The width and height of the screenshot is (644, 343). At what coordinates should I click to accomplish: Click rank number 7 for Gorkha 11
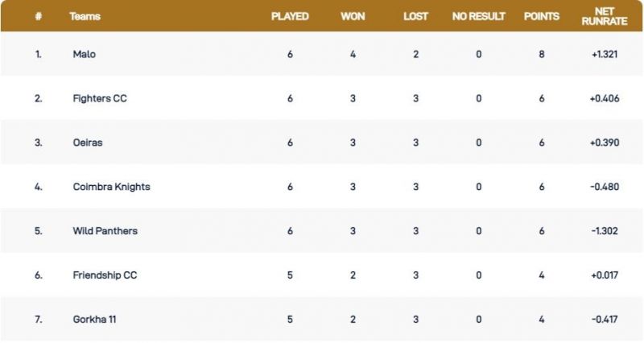click(38, 319)
